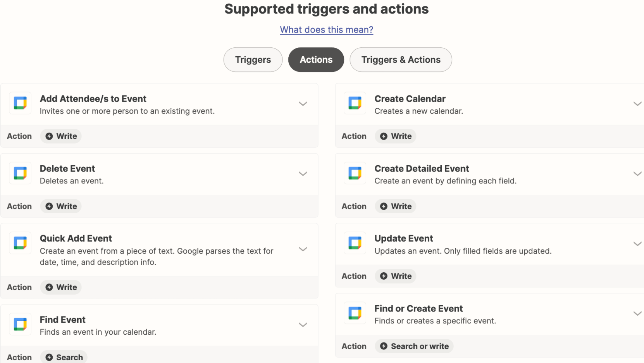
Task: Click Search or write badge under Find or Create Event
Action: tap(414, 346)
